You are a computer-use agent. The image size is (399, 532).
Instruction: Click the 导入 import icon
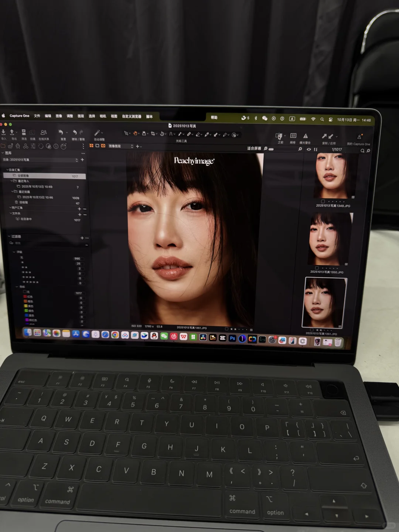click(x=3, y=132)
